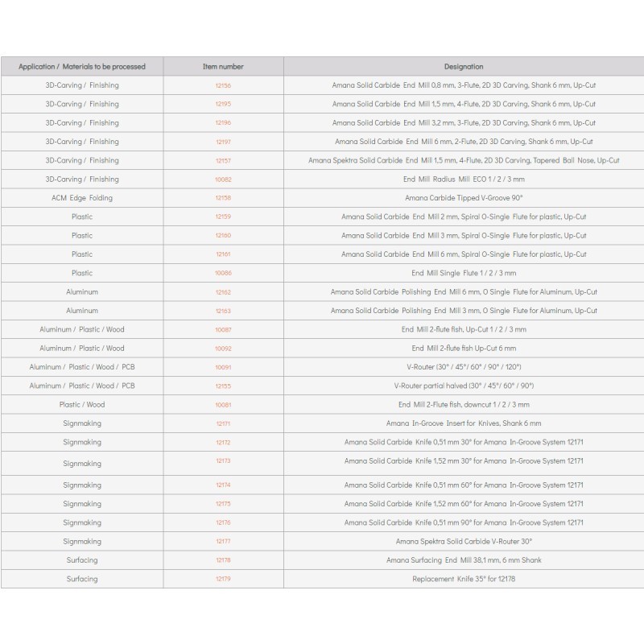Open item 10082 Radius Mill ECO link
Image resolution: width=644 pixels, height=644 pixels.
click(223, 180)
